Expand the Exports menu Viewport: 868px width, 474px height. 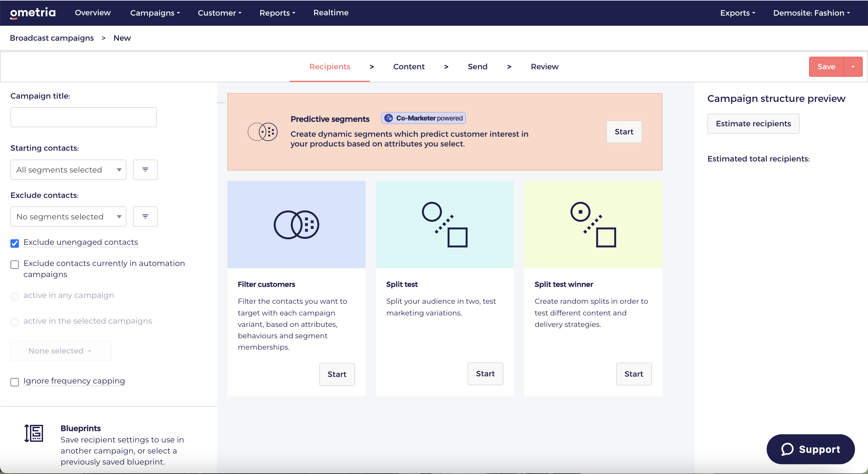point(738,13)
